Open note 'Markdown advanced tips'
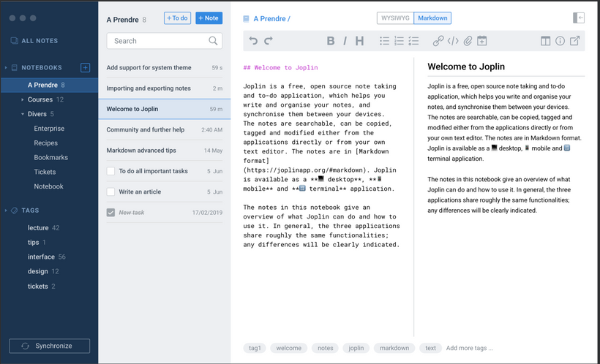600x364 pixels. tap(164, 151)
